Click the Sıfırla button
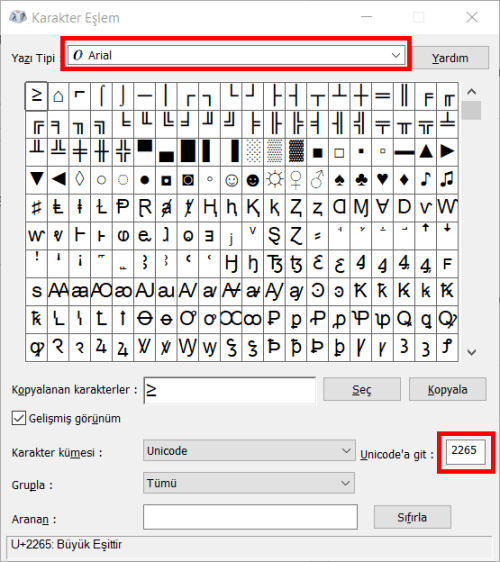Image resolution: width=500 pixels, height=562 pixels. (x=412, y=517)
